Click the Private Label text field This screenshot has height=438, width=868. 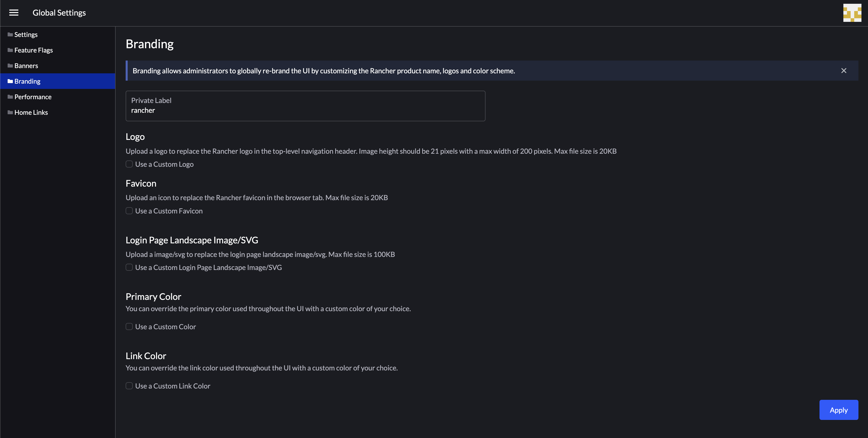305,110
